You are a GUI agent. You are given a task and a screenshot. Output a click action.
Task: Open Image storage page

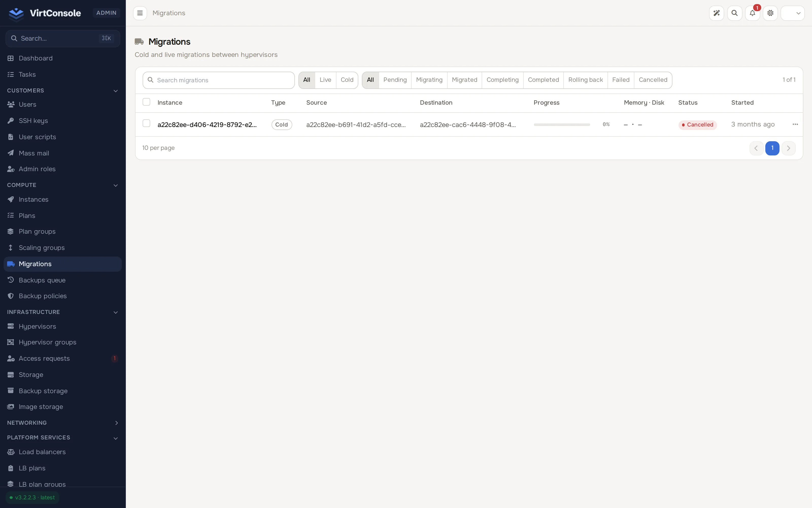[x=63, y=407]
